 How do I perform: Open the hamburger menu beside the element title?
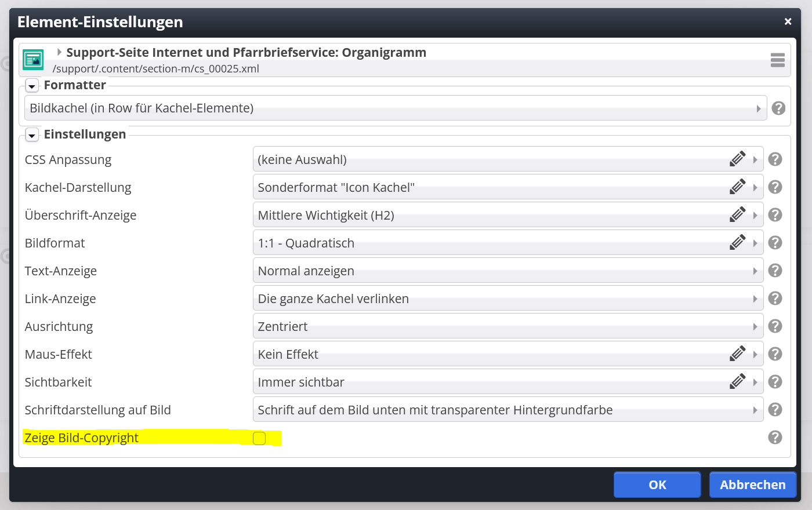coord(777,60)
